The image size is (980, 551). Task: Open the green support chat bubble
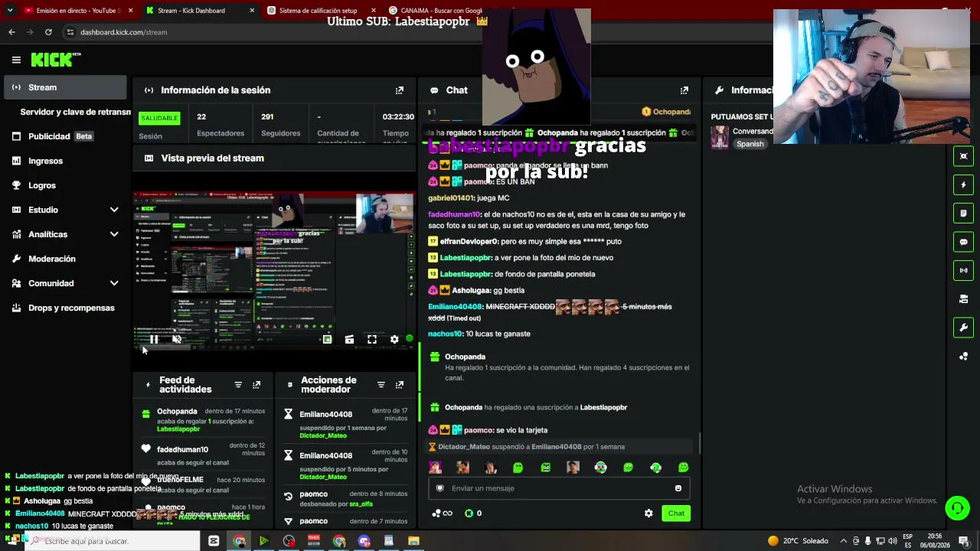point(957,508)
